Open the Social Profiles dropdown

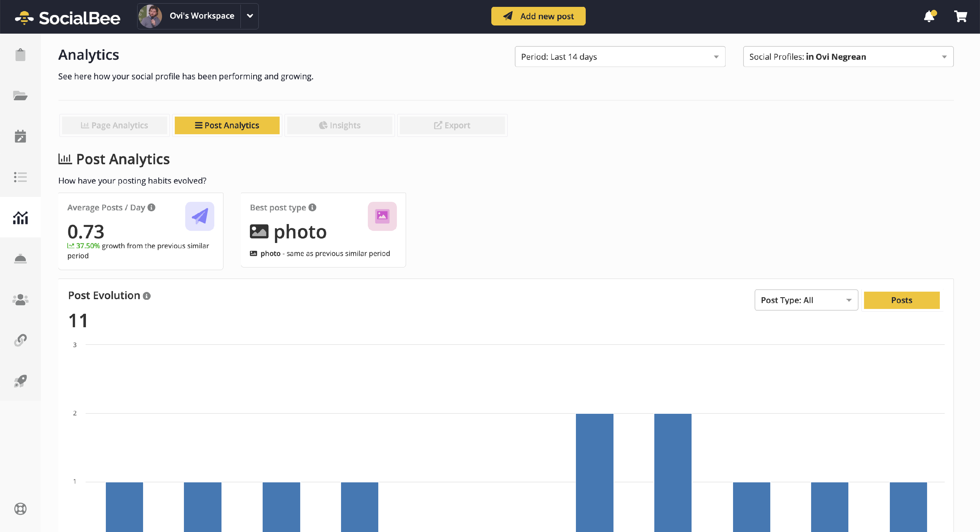[x=848, y=56]
